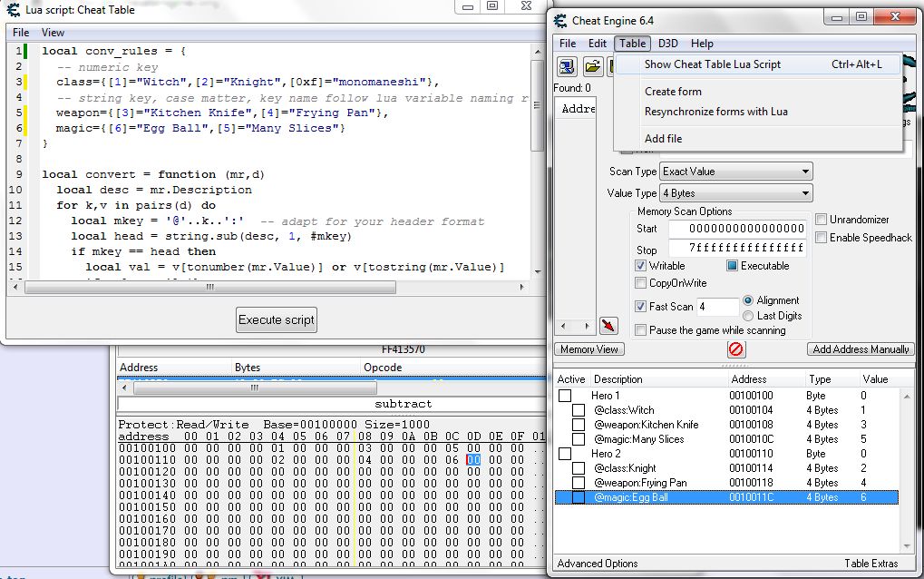924x579 pixels.
Task: Open the D3D menu
Action: [x=668, y=44]
